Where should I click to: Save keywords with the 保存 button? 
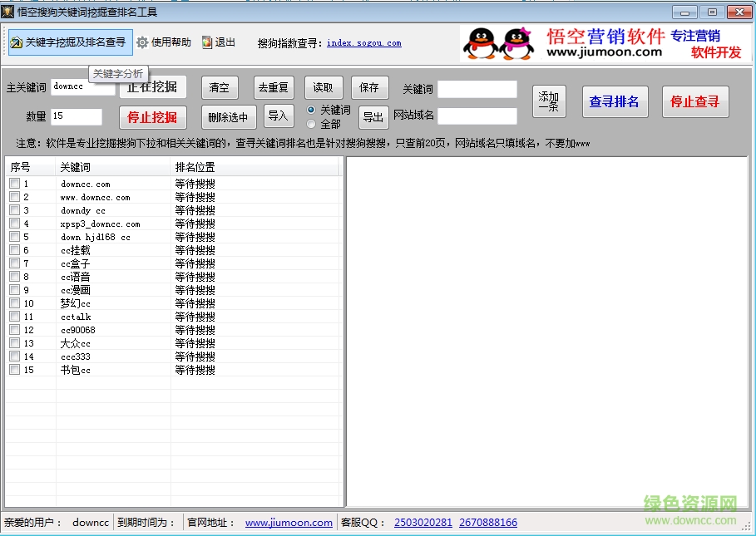[x=369, y=87]
